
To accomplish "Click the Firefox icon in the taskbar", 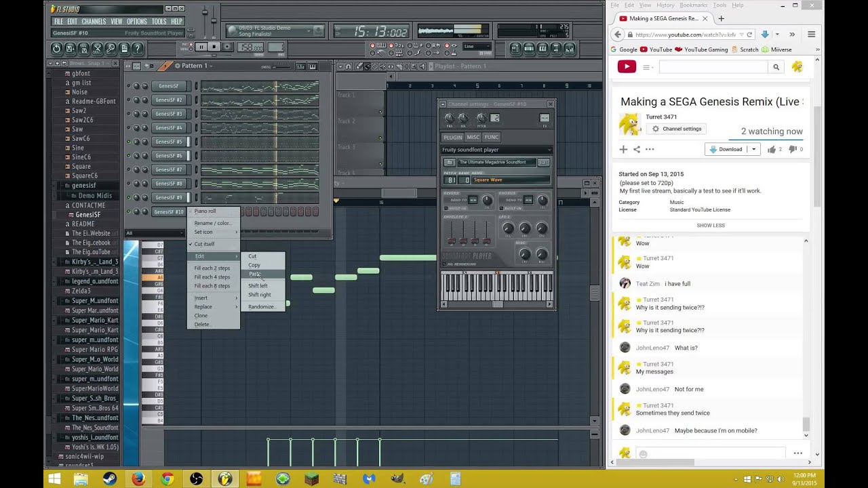I will (x=138, y=479).
